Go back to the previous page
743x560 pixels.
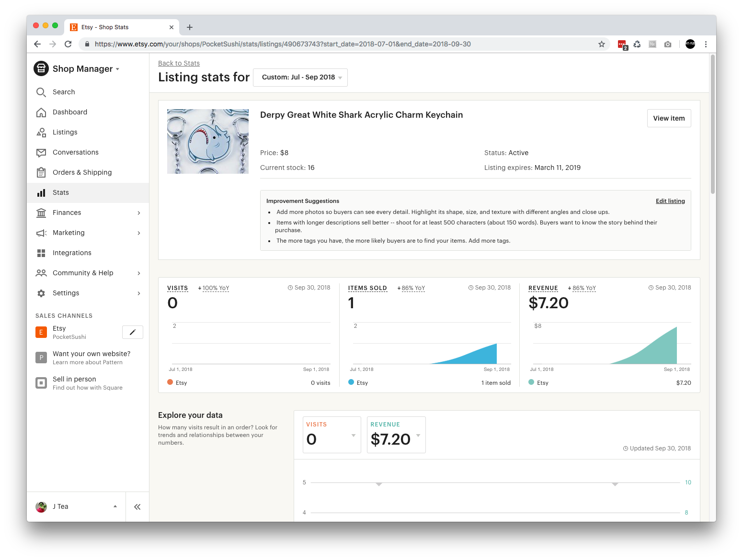tap(37, 44)
